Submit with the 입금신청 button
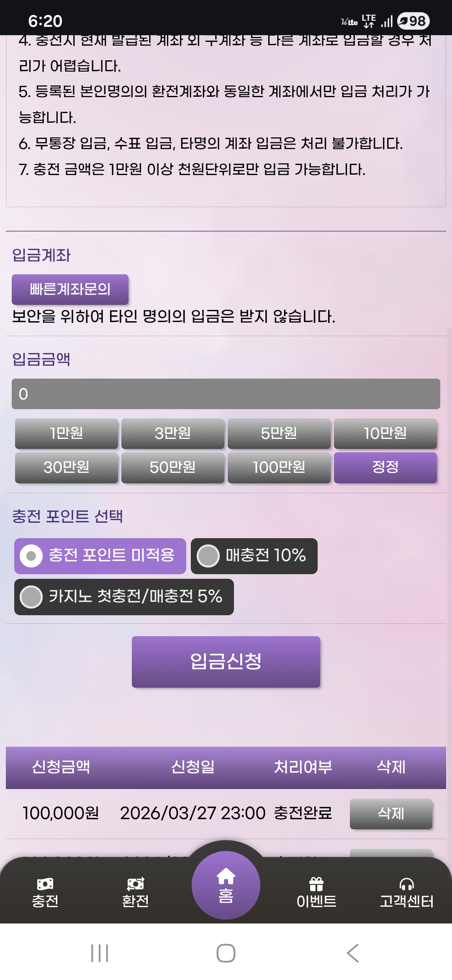Screen dimensions: 452x980 coord(226,662)
